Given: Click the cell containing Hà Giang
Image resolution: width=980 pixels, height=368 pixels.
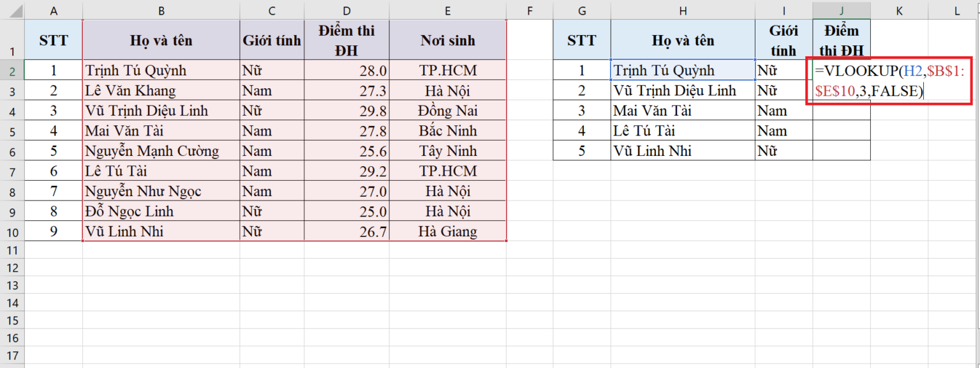Looking at the screenshot, I should [x=447, y=231].
